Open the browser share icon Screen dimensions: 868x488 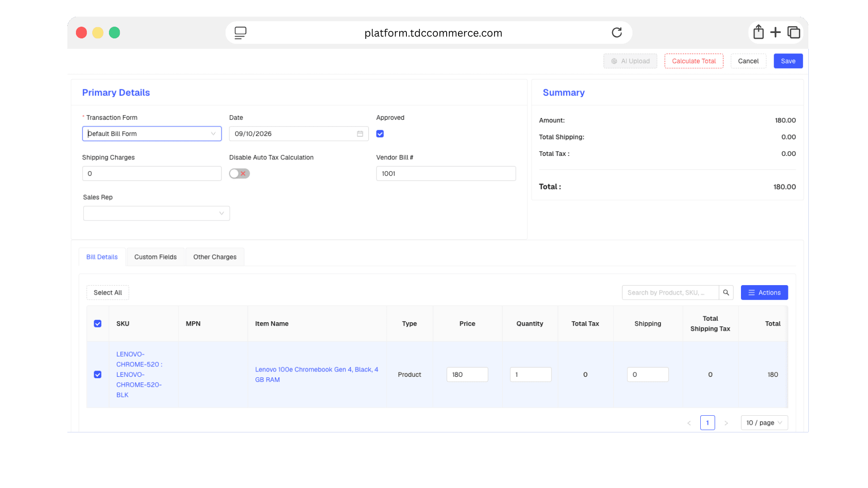click(759, 32)
